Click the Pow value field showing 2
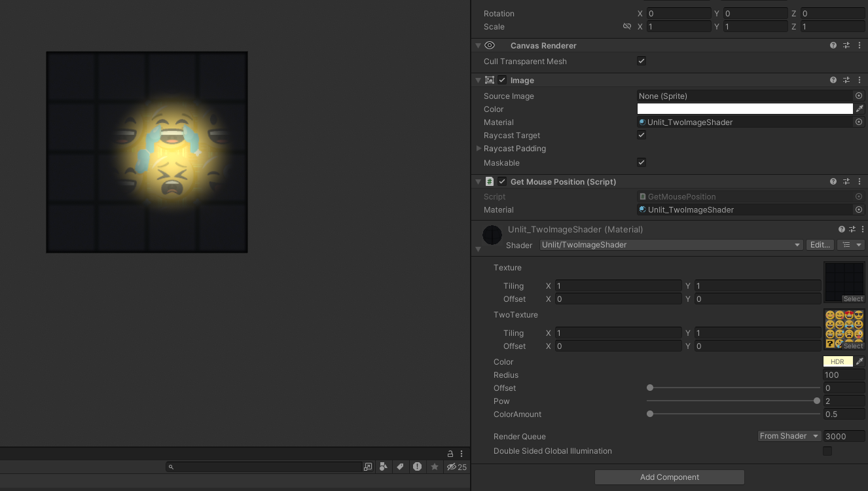This screenshot has height=491, width=868. coord(844,401)
